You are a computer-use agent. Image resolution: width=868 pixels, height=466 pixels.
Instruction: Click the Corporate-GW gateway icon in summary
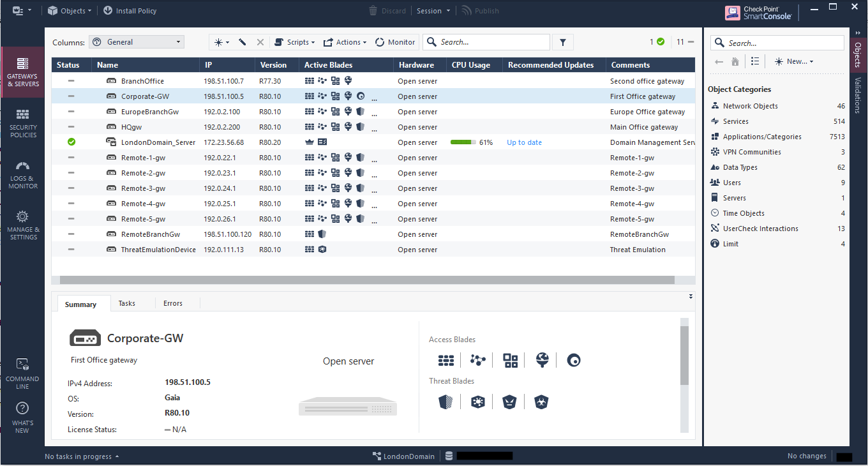(x=86, y=338)
